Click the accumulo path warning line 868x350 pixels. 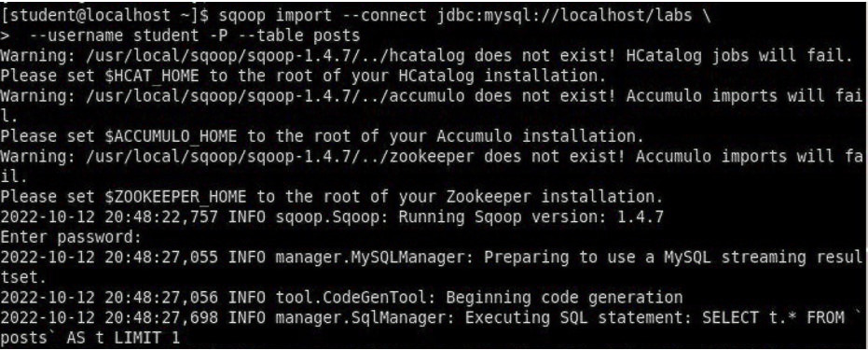coord(432,105)
